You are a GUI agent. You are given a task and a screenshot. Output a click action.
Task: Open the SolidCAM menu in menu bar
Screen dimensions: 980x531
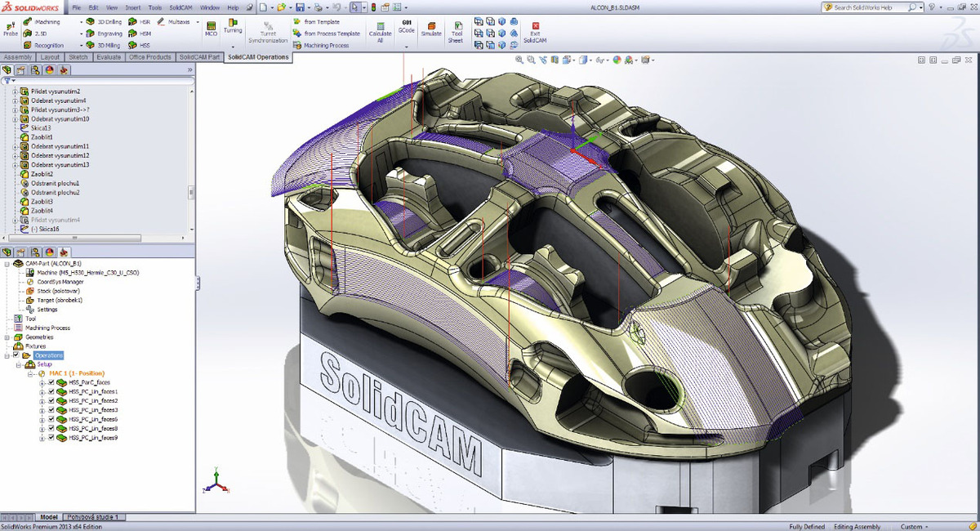(180, 7)
